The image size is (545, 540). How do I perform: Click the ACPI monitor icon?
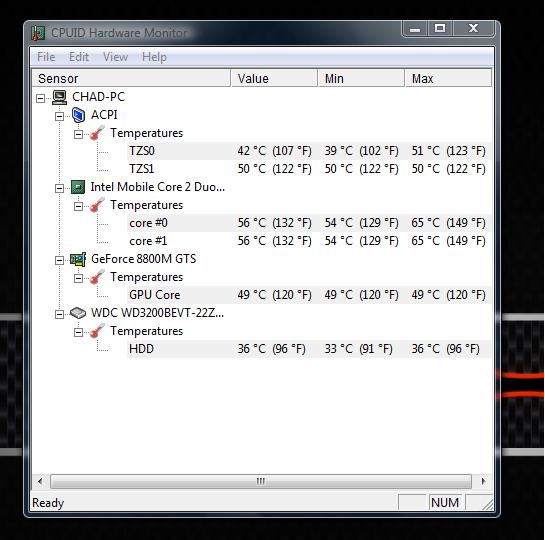(x=79, y=115)
